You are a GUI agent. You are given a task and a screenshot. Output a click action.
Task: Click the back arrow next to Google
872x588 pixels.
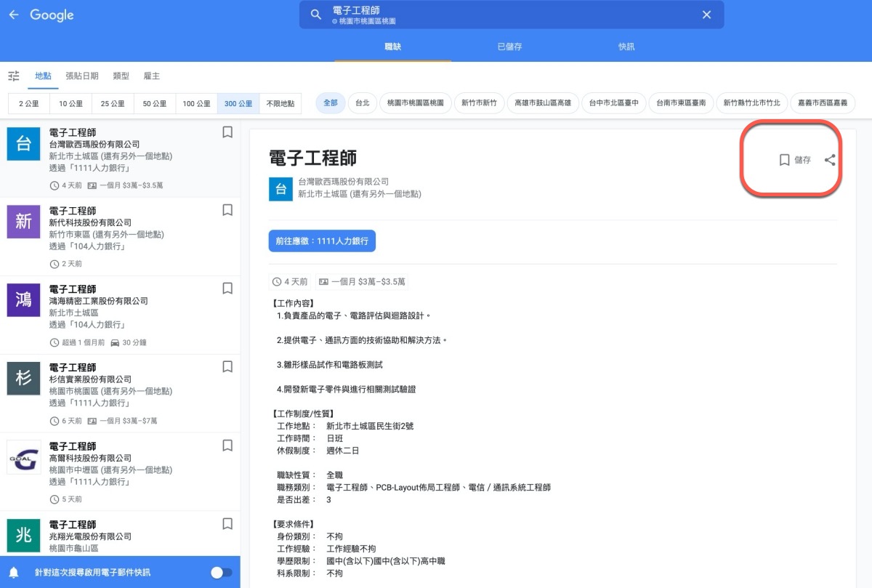(x=14, y=15)
